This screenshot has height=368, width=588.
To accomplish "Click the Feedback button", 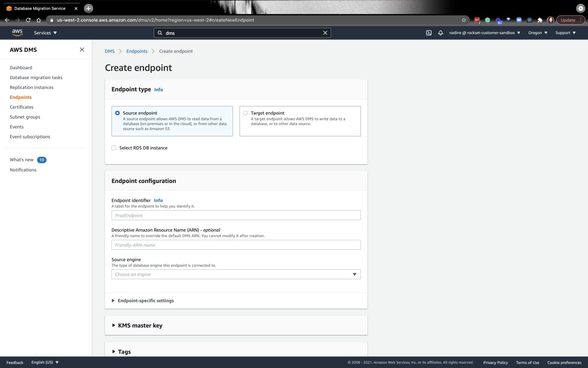I will pos(15,363).
